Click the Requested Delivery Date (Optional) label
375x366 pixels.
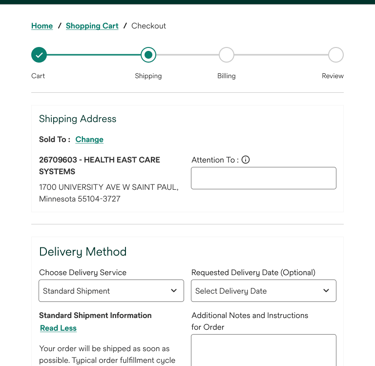pyautogui.click(x=253, y=272)
